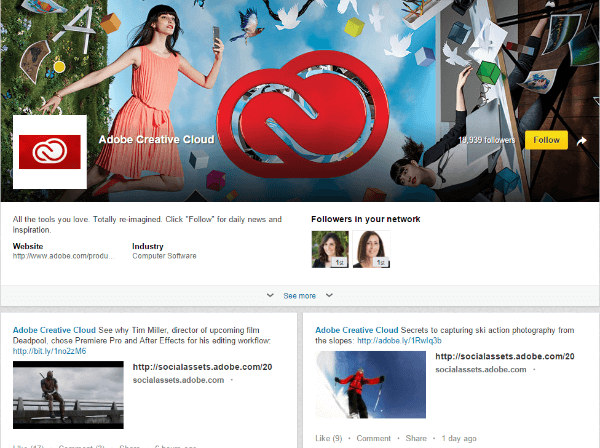The height and width of the screenshot is (448, 600).
Task: Click socialassets.adobe.com source under ski post
Action: pyautogui.click(x=481, y=370)
